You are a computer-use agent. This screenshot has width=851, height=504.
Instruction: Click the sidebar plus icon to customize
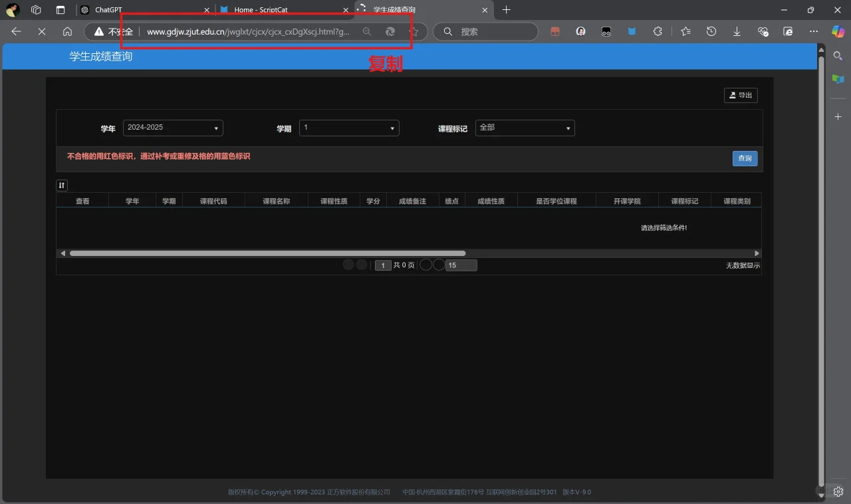click(838, 117)
